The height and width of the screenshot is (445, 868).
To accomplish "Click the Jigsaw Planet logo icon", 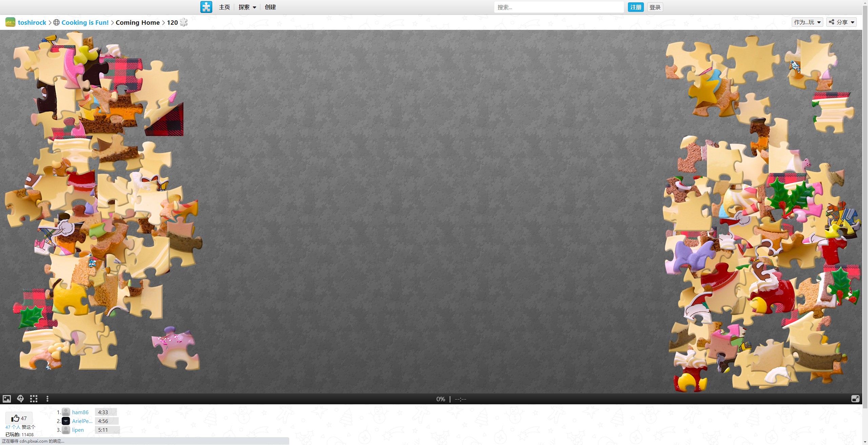I will [x=206, y=7].
